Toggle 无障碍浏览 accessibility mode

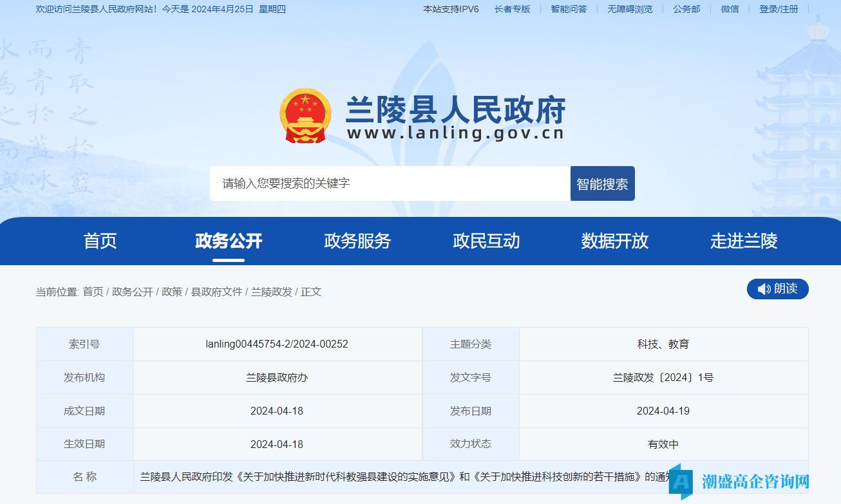tap(630, 9)
